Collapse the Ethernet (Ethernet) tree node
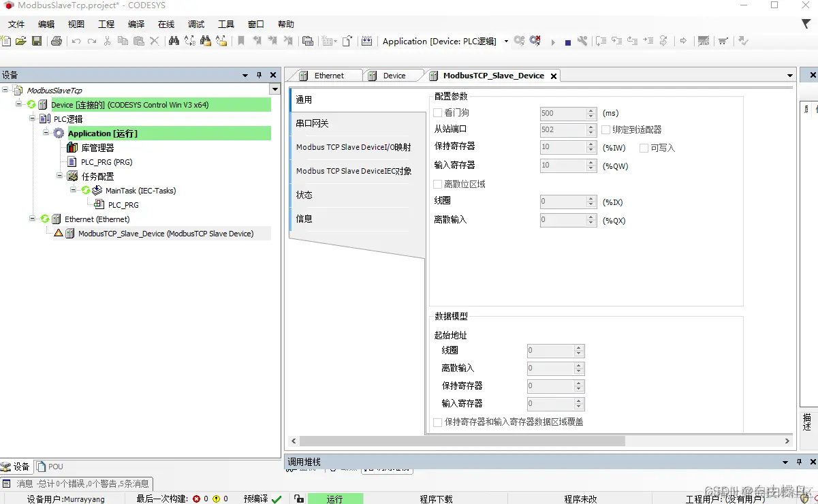The width and height of the screenshot is (818, 504). coord(33,219)
